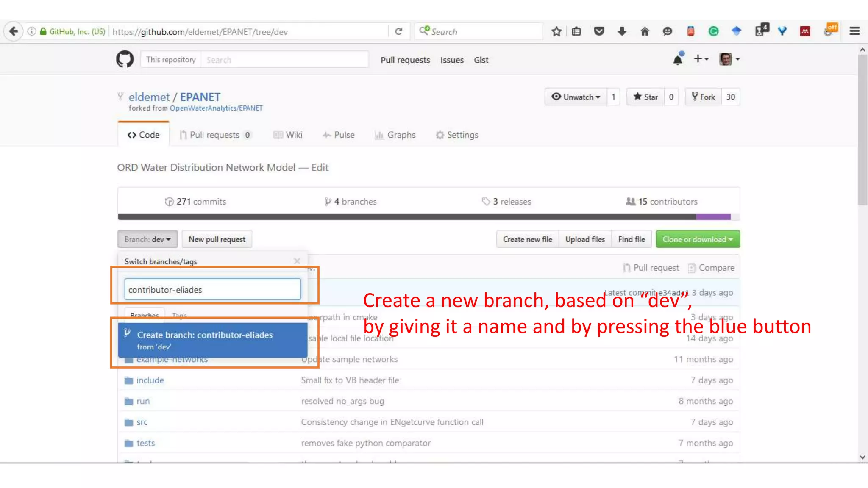Open Issues in the top navigation
The image size is (868, 488).
coord(452,60)
